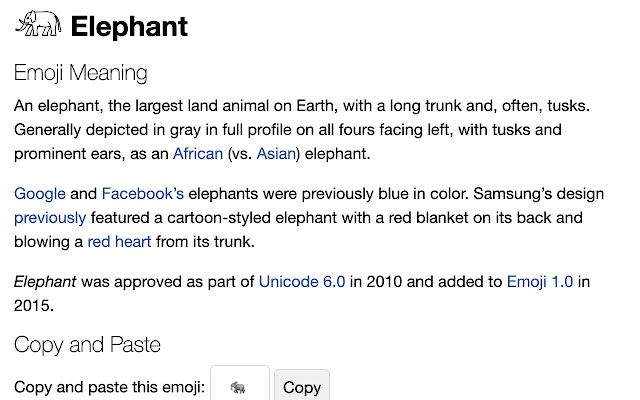Open the African elephant link
The width and height of the screenshot is (640, 400).
(x=198, y=153)
